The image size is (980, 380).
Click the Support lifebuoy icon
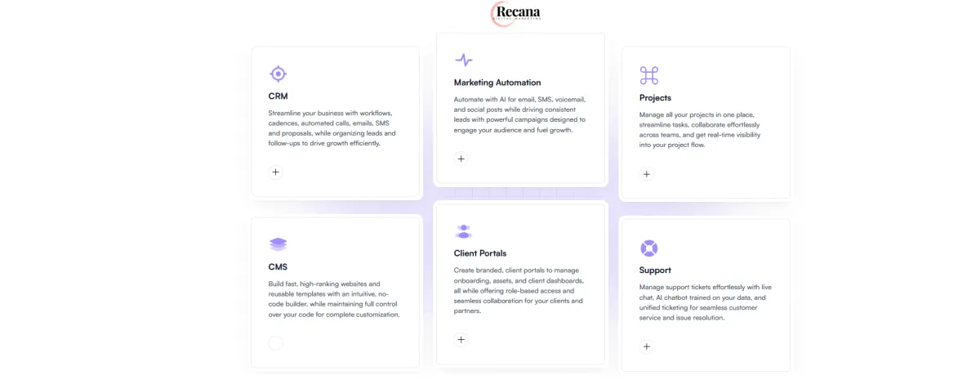coord(648,248)
